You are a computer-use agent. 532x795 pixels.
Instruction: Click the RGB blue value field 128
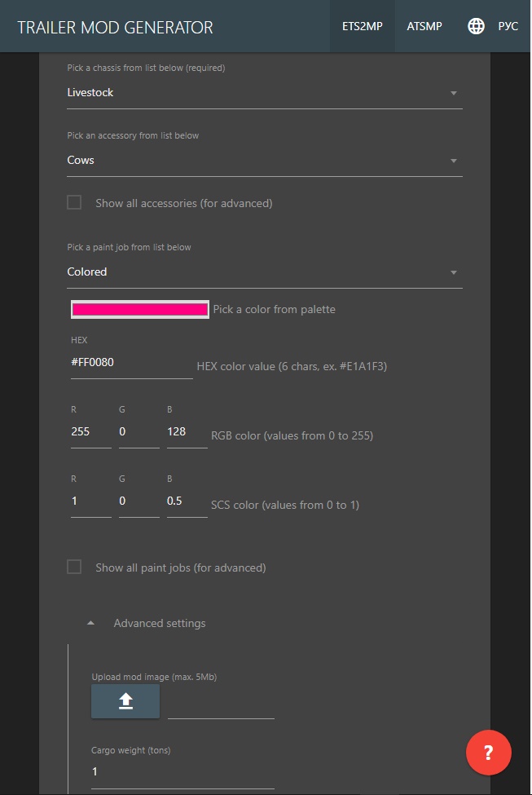(x=187, y=432)
